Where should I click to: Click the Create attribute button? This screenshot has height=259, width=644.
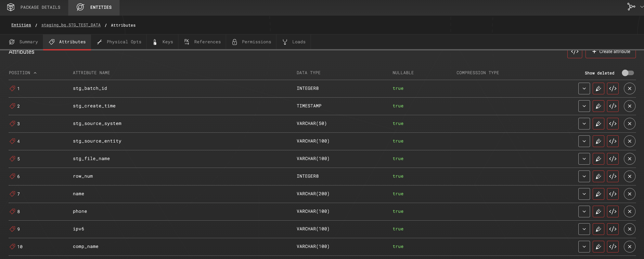pyautogui.click(x=611, y=52)
